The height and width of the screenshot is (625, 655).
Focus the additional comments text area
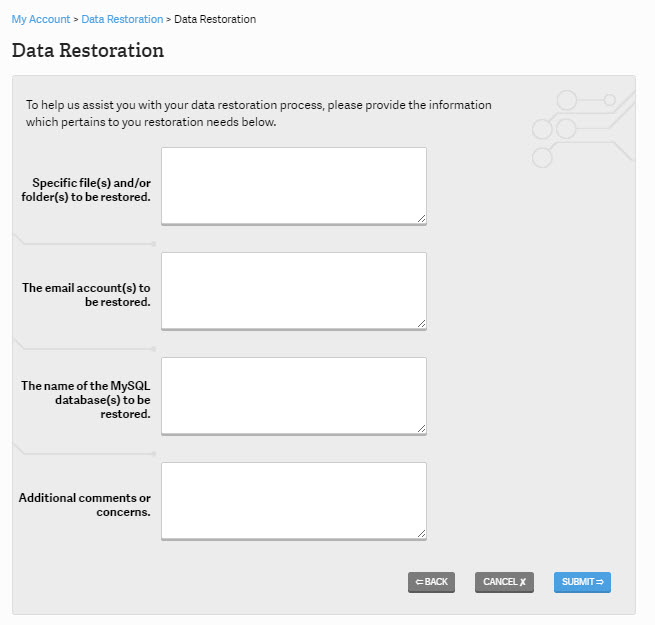point(293,500)
